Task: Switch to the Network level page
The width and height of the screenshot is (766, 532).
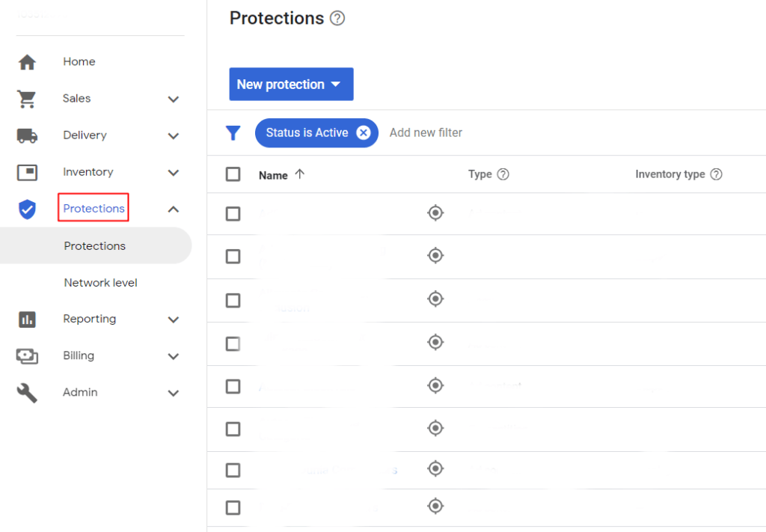Action: pos(100,282)
